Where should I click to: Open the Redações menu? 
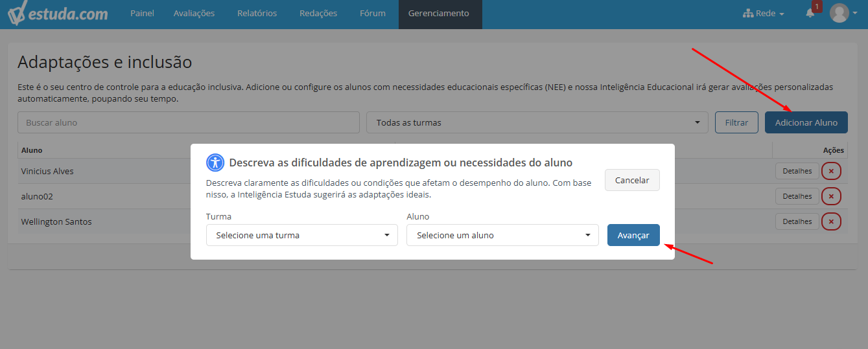[318, 14]
